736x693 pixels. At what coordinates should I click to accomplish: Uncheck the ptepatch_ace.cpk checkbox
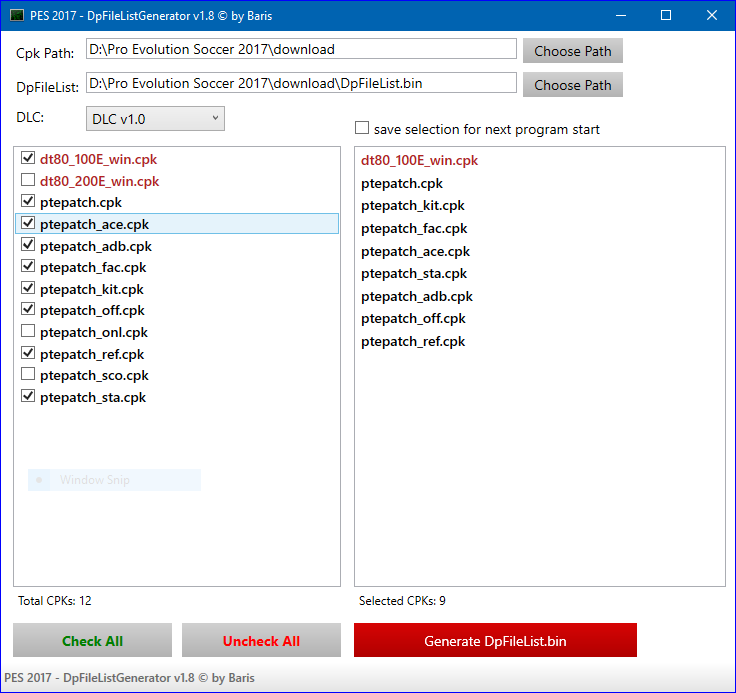[x=28, y=223]
